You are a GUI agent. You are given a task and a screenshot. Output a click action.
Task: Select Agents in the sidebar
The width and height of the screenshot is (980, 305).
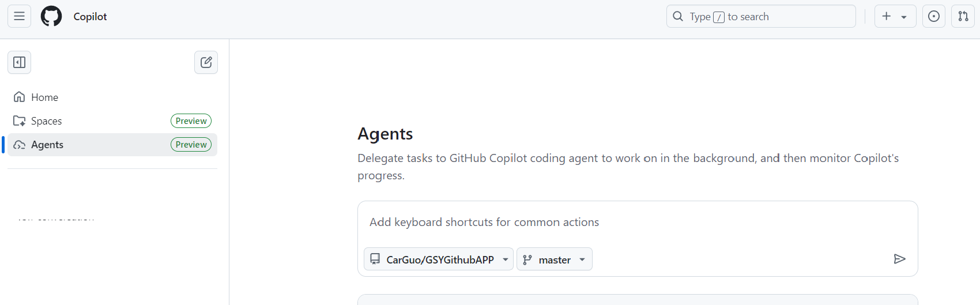[112, 145]
